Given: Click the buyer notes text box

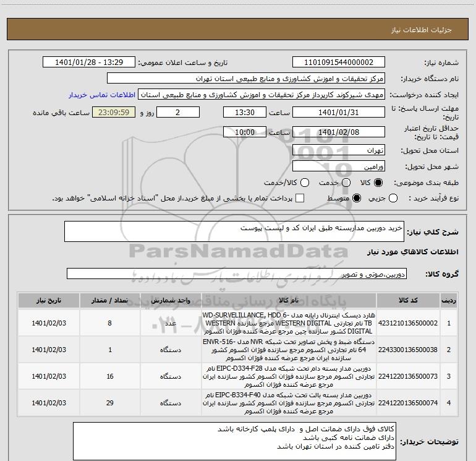Looking at the screenshot, I should [x=234, y=441].
